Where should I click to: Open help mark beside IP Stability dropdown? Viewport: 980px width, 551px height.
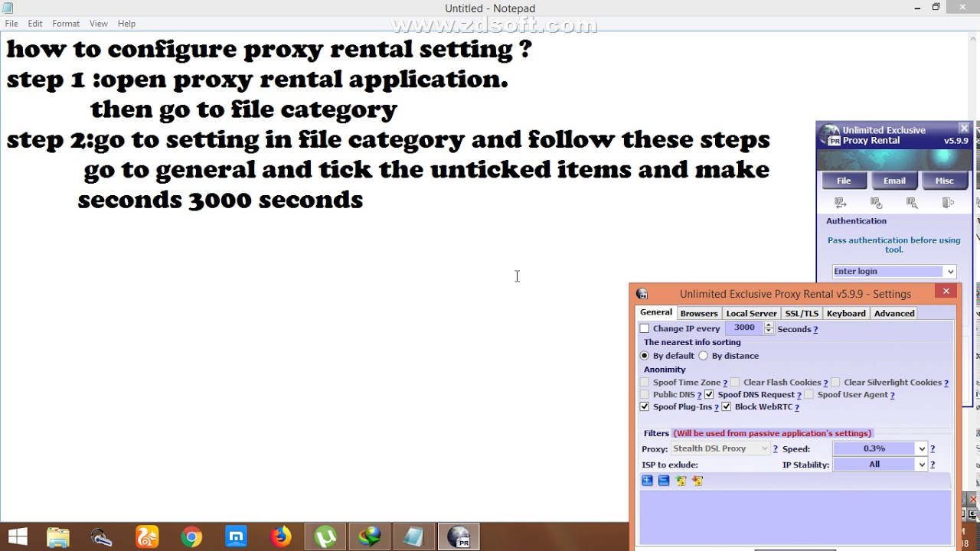[933, 465]
